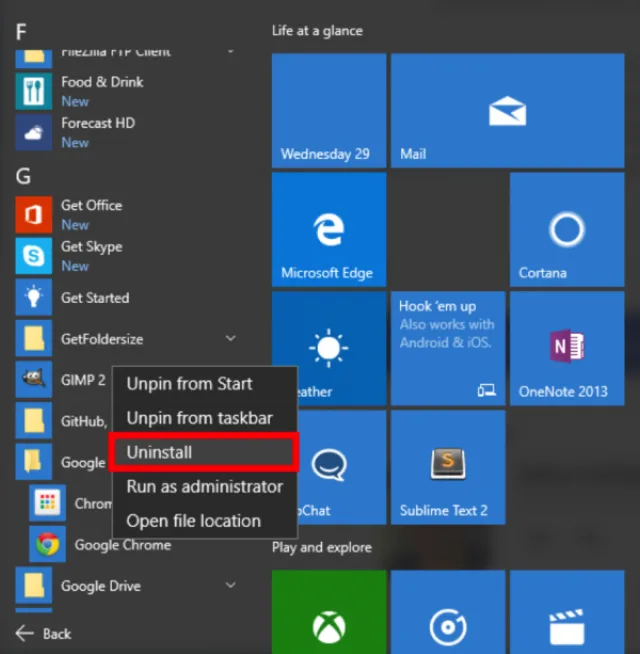Viewport: 640px width, 654px height.
Task: Click the Play and explore heading
Action: click(322, 547)
